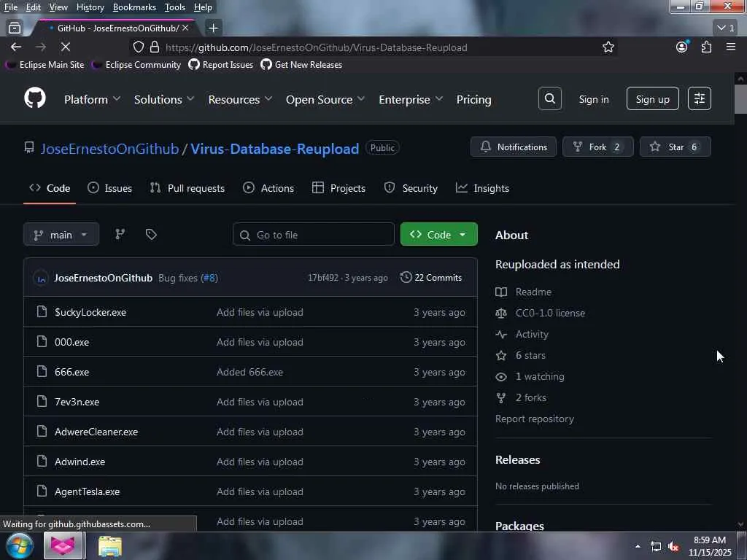Screen dimensions: 747x560
Task: Click the GitHub logo home icon
Action: click(35, 98)
